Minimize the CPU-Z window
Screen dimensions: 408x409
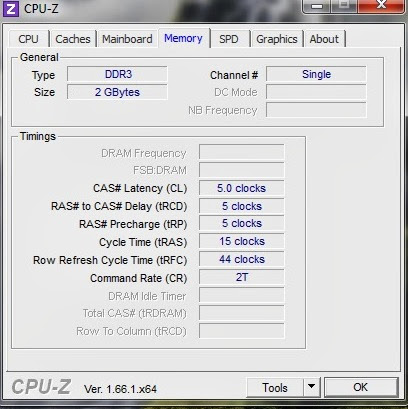click(317, 6)
